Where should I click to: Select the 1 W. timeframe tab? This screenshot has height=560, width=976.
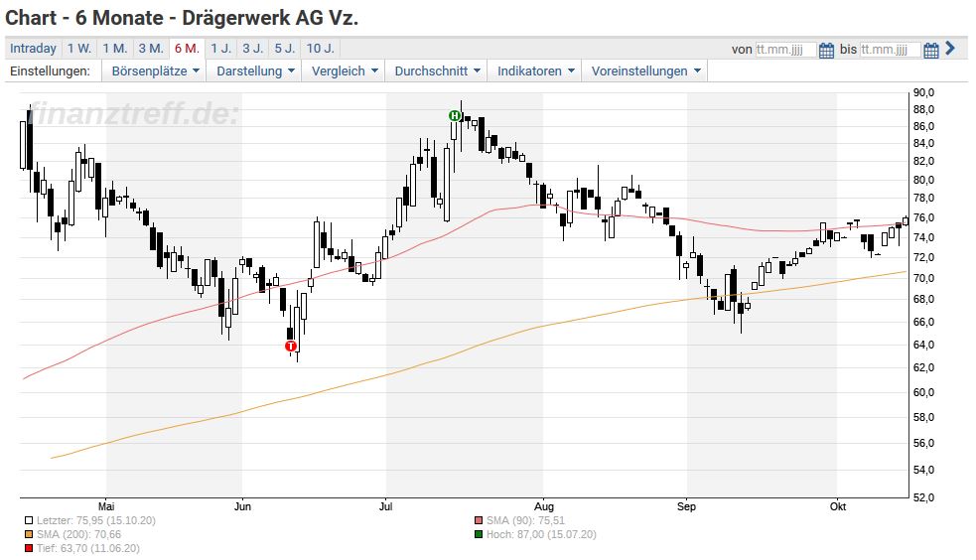pos(79,49)
